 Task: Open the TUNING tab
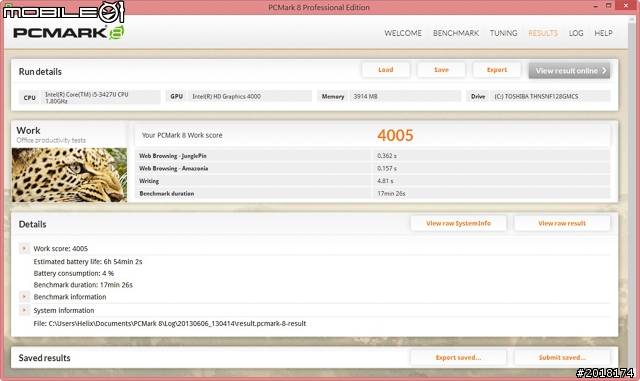pos(503,33)
